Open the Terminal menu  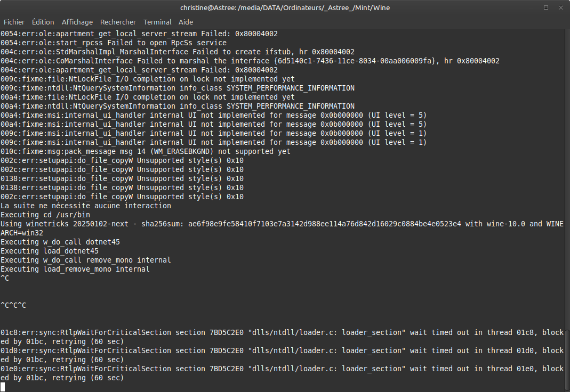(157, 22)
